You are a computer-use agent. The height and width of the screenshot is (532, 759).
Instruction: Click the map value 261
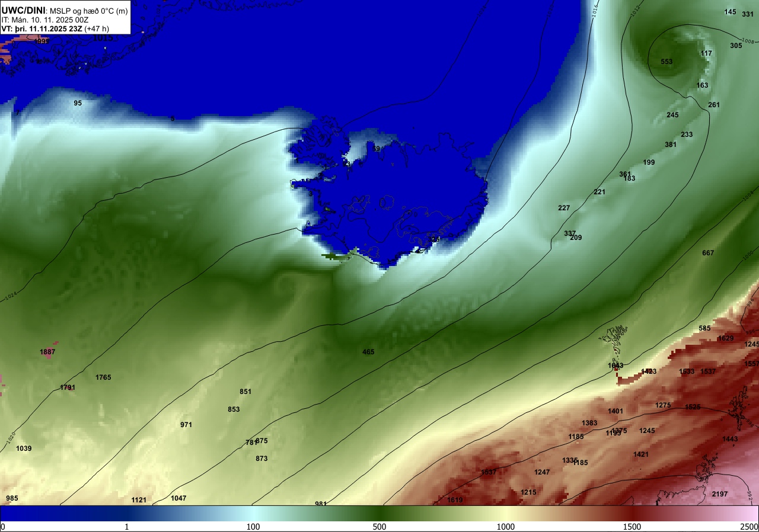pyautogui.click(x=714, y=105)
